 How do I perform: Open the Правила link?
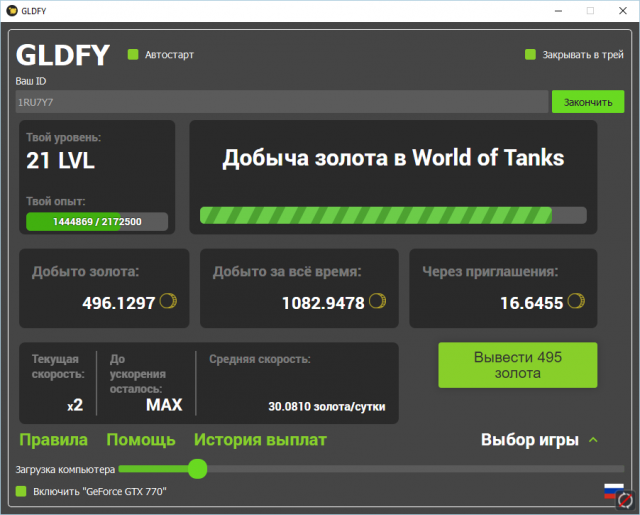click(53, 440)
